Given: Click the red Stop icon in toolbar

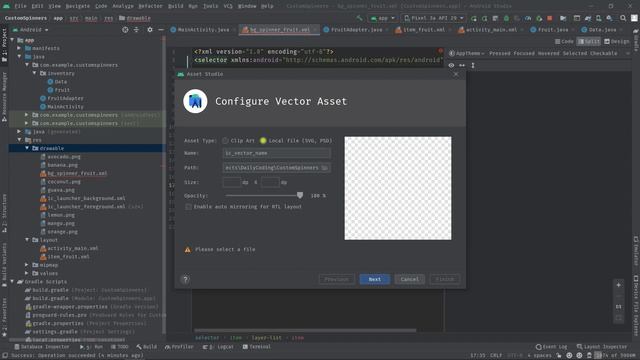Looking at the screenshot, I should tap(550, 18).
